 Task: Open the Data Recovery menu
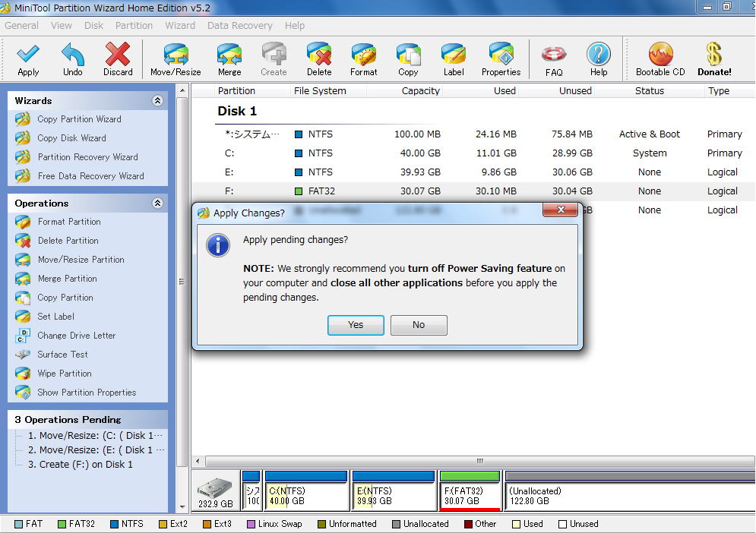point(239,26)
